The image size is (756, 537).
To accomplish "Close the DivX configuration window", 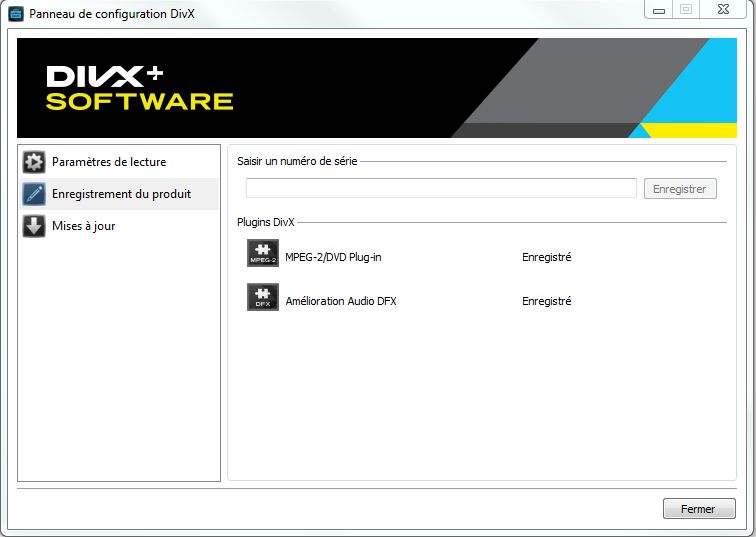I will coord(723,10).
